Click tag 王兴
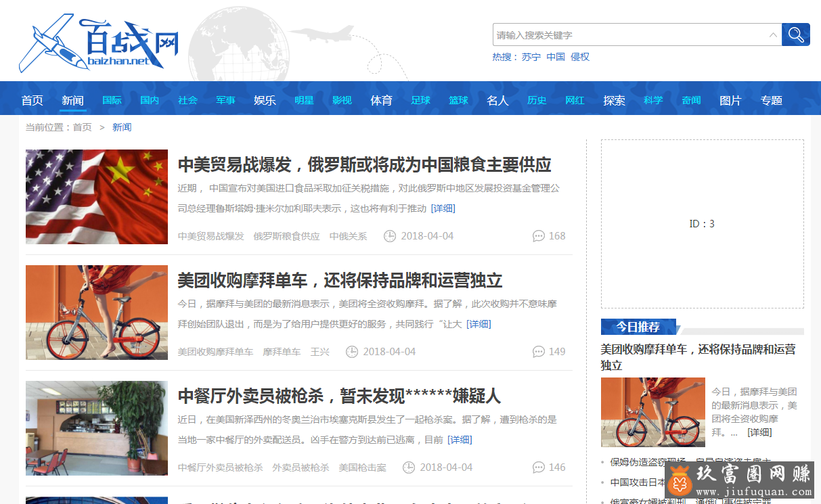The width and height of the screenshot is (821, 504). [320, 352]
